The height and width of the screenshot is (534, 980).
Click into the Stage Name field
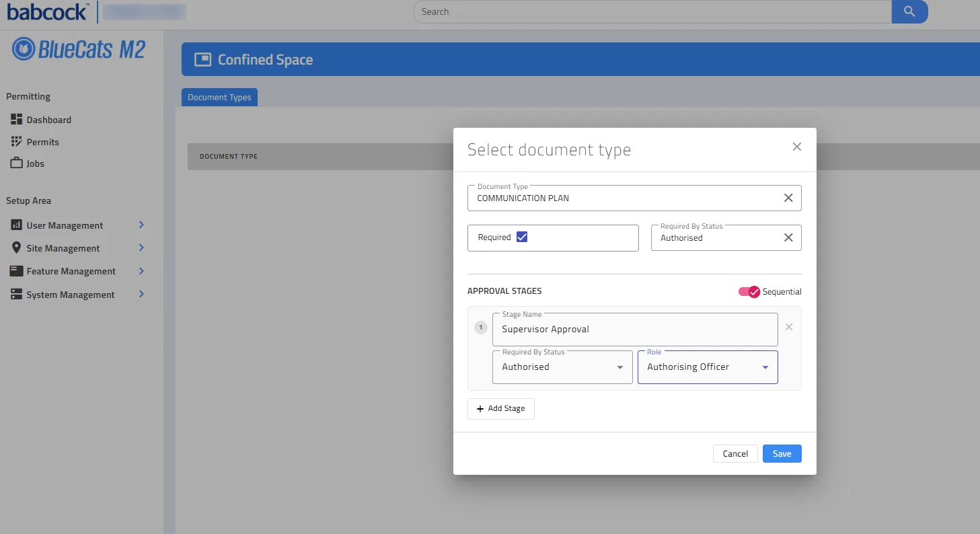[635, 330]
